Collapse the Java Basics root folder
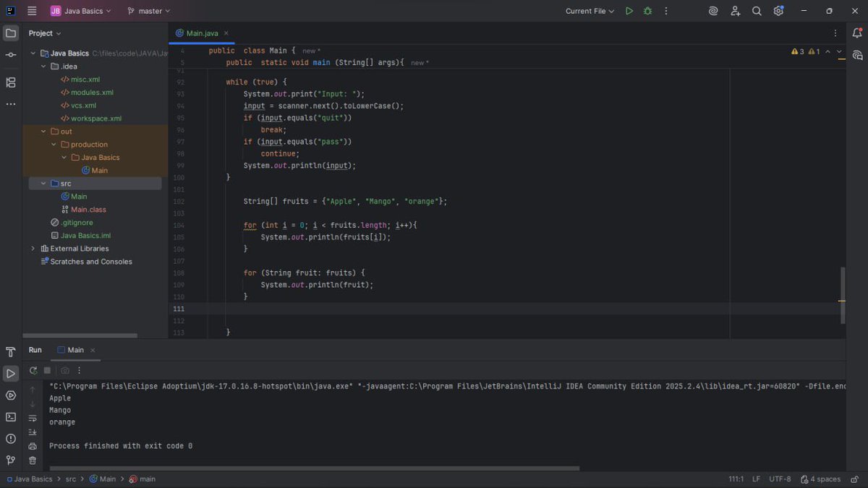 tap(33, 53)
